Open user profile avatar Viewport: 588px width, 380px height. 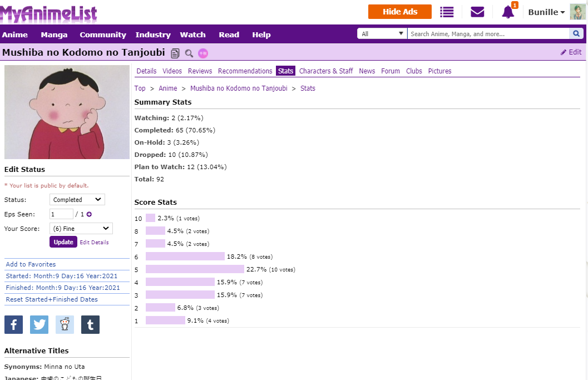tap(577, 12)
